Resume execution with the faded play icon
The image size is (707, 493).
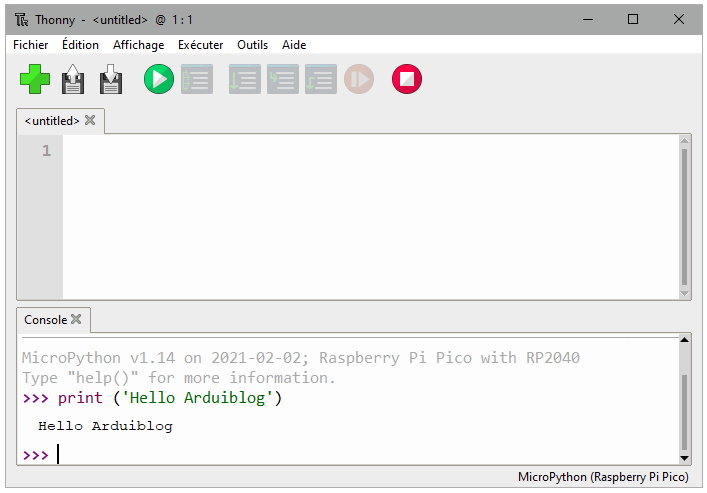pyautogui.click(x=359, y=79)
